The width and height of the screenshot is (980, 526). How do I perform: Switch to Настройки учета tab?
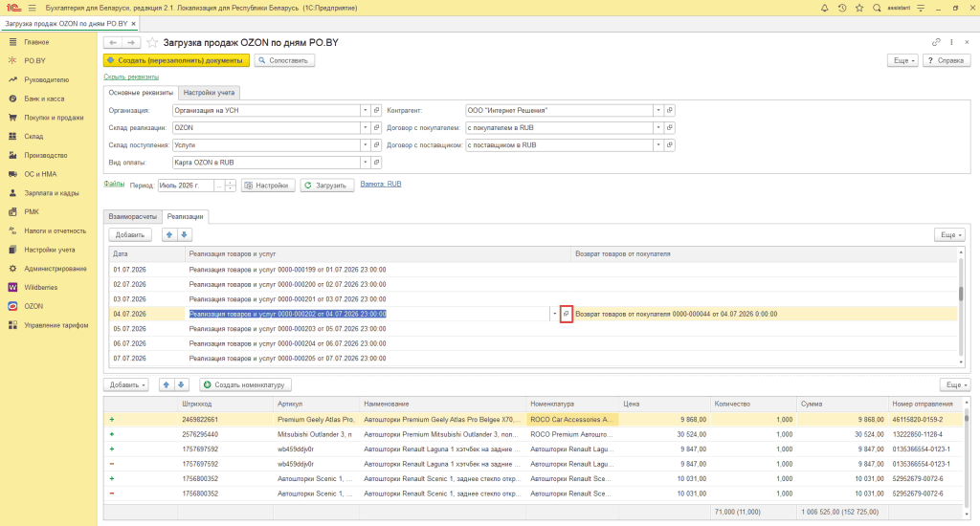[209, 93]
